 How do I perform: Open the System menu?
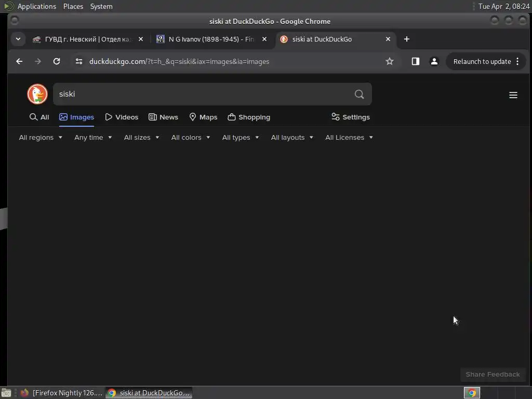pyautogui.click(x=101, y=6)
